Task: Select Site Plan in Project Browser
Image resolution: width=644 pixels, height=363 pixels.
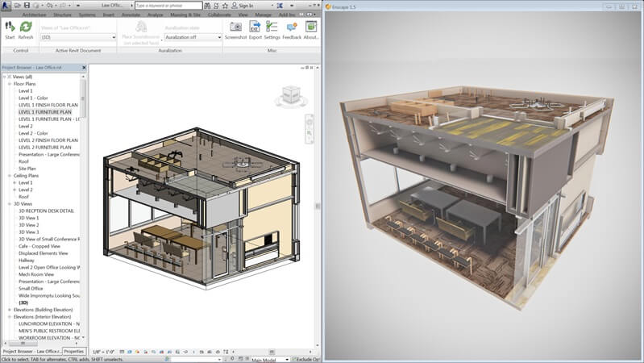Action: (x=27, y=169)
